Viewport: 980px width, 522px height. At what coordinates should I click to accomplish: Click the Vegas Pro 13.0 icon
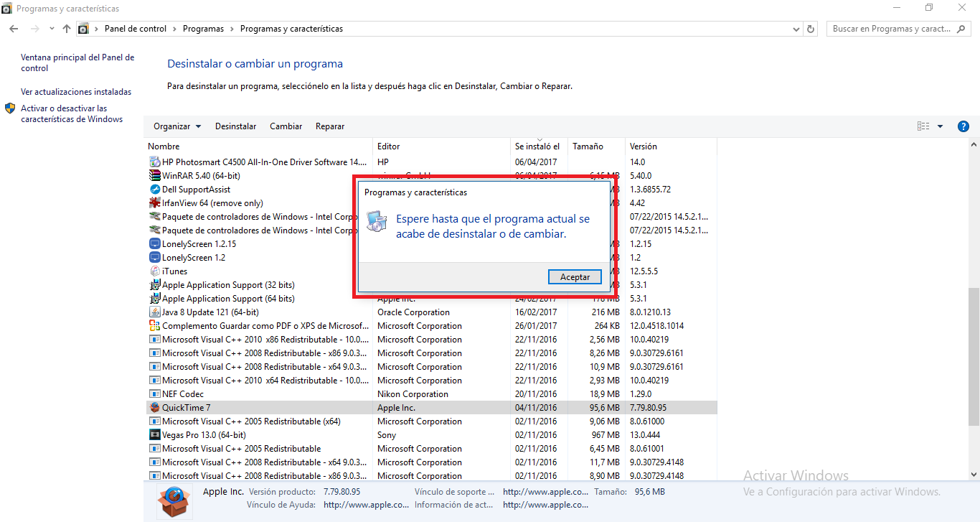point(154,435)
